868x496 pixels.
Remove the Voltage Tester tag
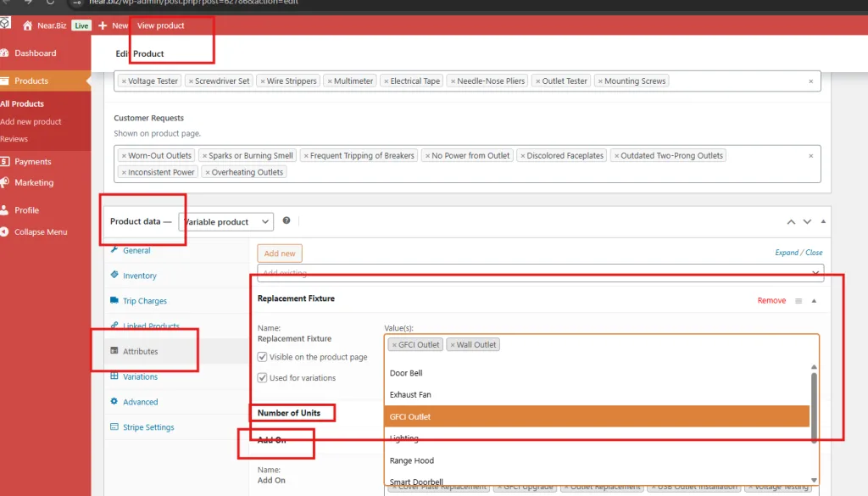[125, 81]
